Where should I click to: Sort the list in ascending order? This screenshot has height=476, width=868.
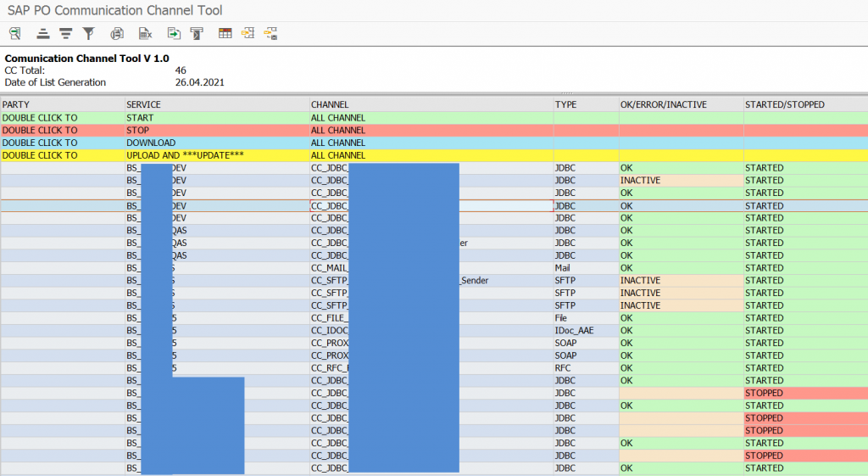(43, 33)
